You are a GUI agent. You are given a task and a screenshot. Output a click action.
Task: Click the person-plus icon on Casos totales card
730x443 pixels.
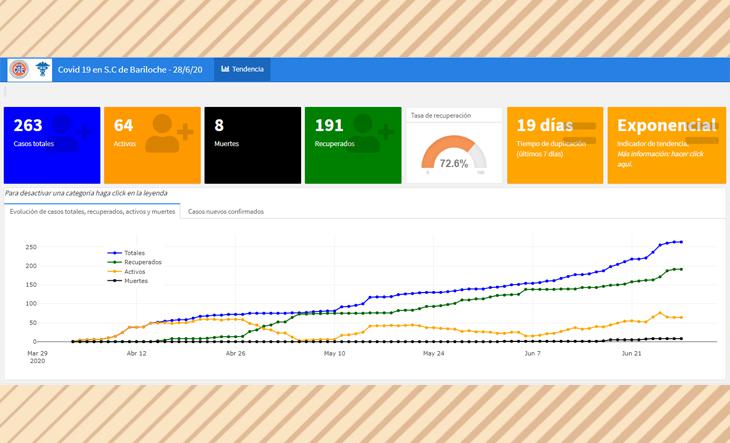pyautogui.click(x=69, y=133)
